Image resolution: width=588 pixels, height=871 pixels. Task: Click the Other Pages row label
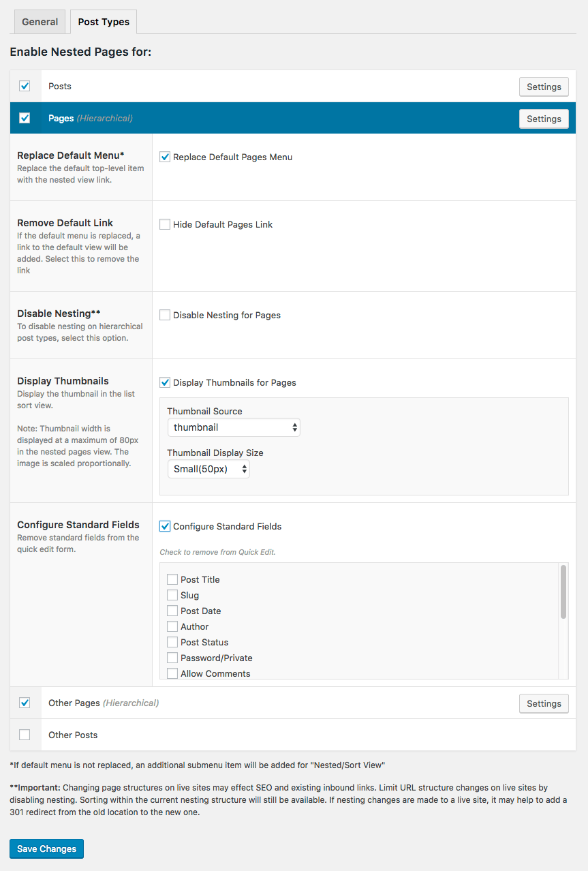click(104, 703)
